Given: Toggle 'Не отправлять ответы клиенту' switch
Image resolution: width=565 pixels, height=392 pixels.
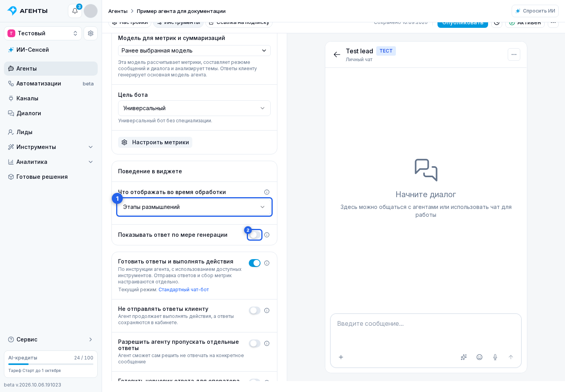Looking at the screenshot, I should point(255,310).
